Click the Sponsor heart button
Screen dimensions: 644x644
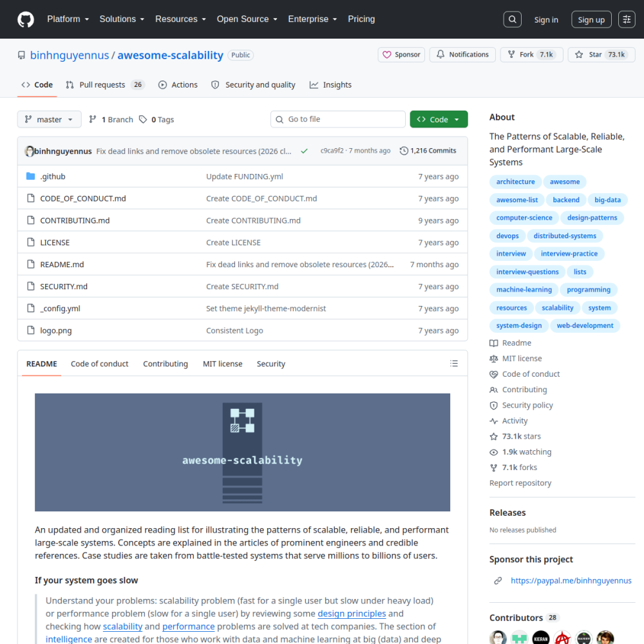(x=401, y=55)
